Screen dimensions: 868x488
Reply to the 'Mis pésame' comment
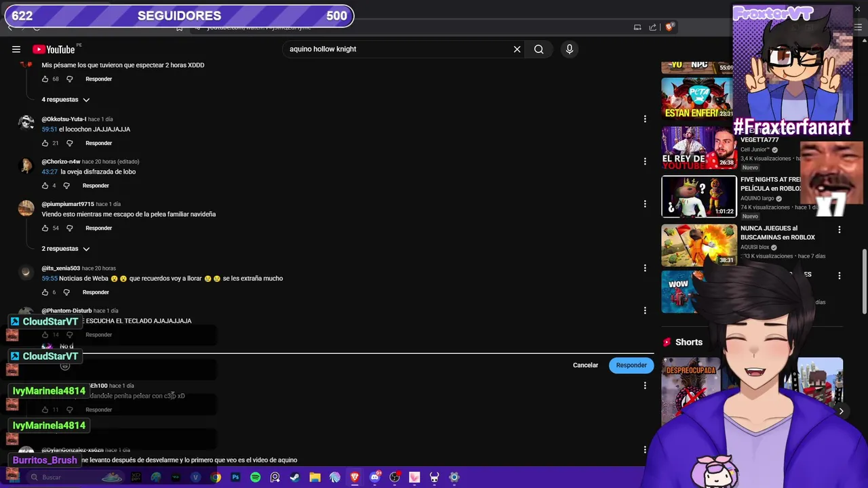pyautogui.click(x=98, y=79)
